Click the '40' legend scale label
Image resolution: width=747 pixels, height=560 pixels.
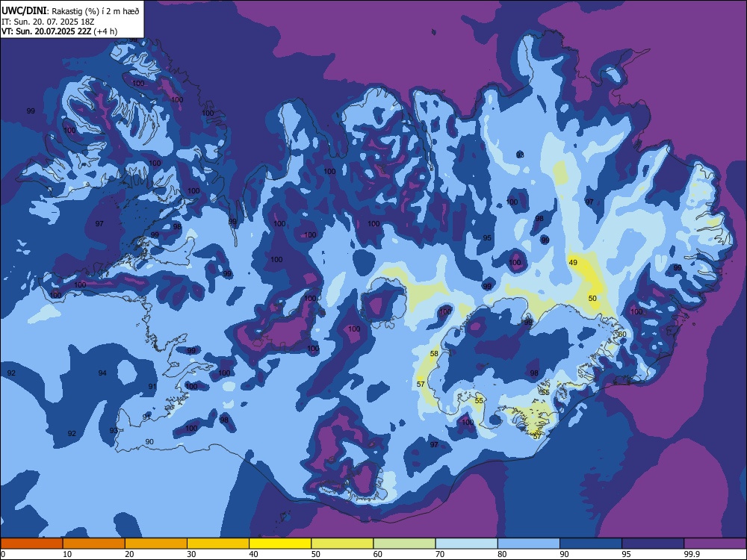coord(253,554)
